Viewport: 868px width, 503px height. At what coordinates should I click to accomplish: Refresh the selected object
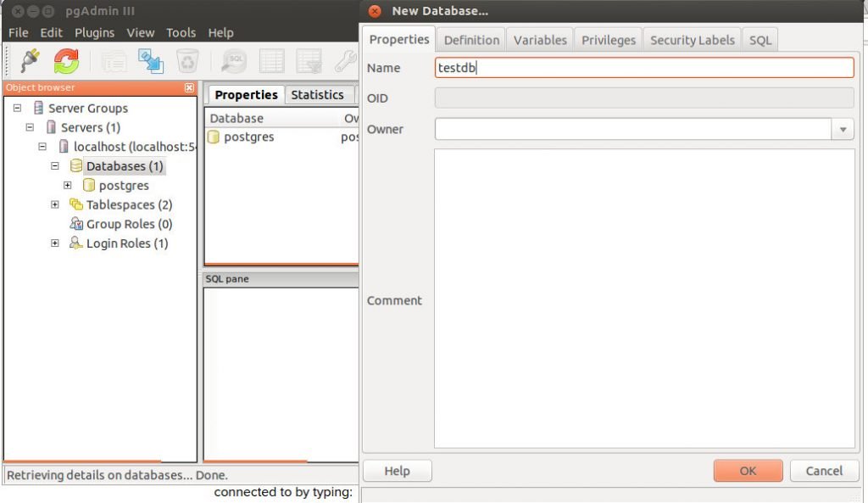(x=65, y=61)
